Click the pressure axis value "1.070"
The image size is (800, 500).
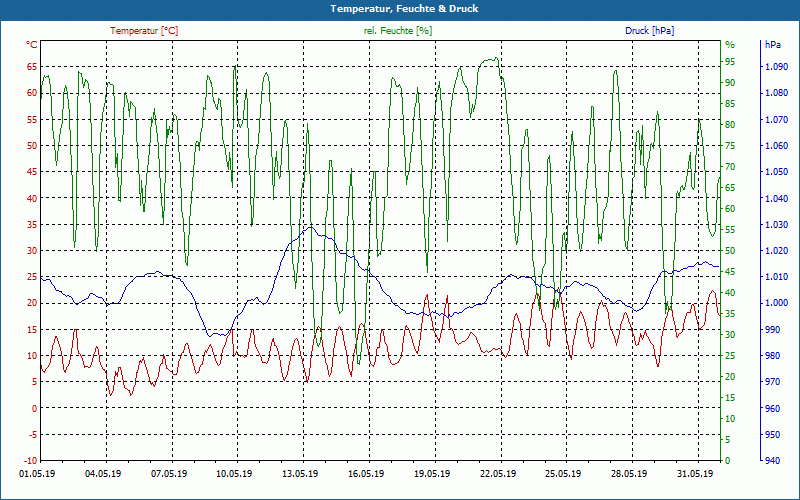(x=777, y=119)
